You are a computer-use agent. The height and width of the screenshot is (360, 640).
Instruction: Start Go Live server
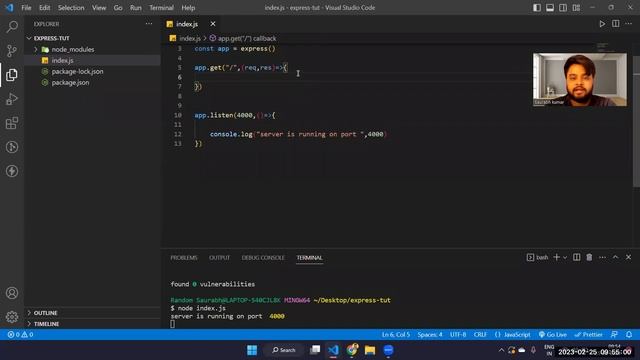pos(553,335)
